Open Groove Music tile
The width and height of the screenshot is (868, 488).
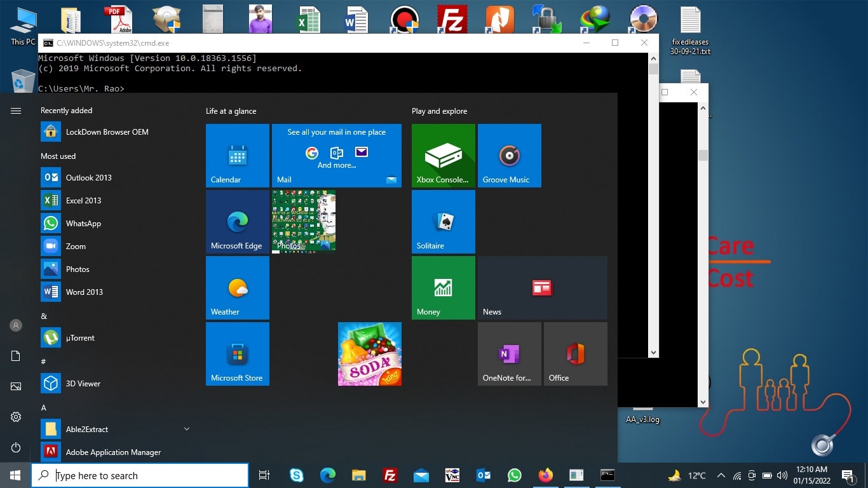tap(510, 156)
